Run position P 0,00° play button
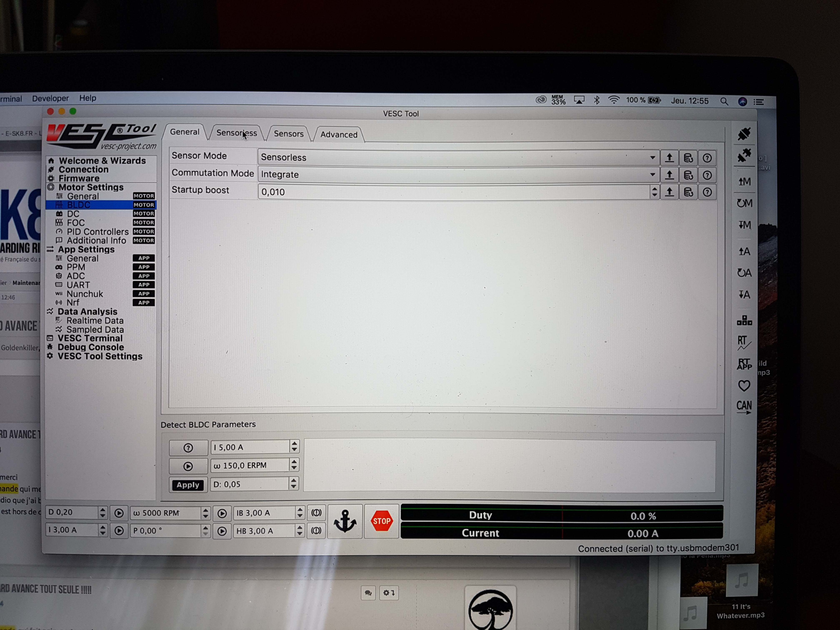Image resolution: width=840 pixels, height=630 pixels. pyautogui.click(x=222, y=531)
